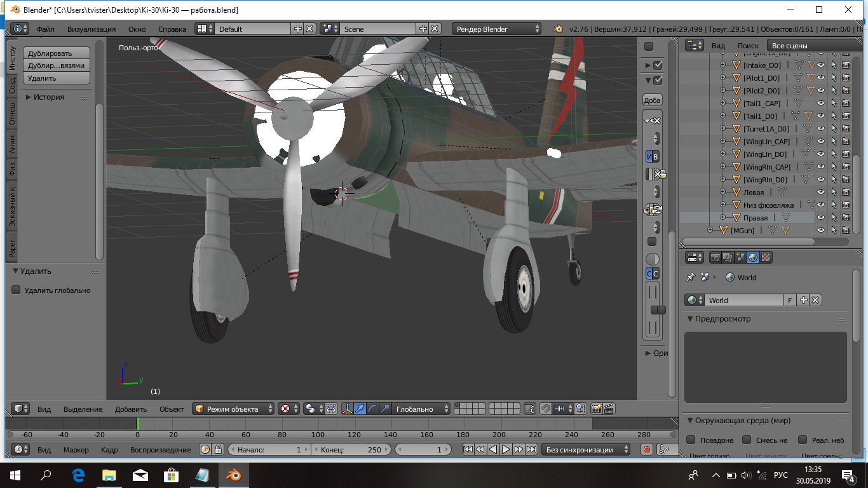The width and height of the screenshot is (868, 488).
Task: Open the Файл menu
Action: click(x=45, y=29)
